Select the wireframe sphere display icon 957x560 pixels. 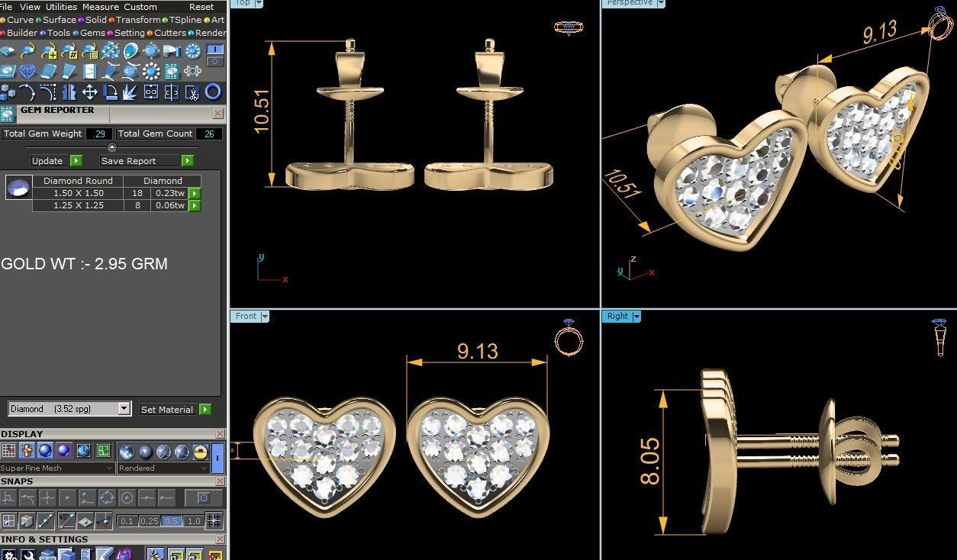point(163,451)
